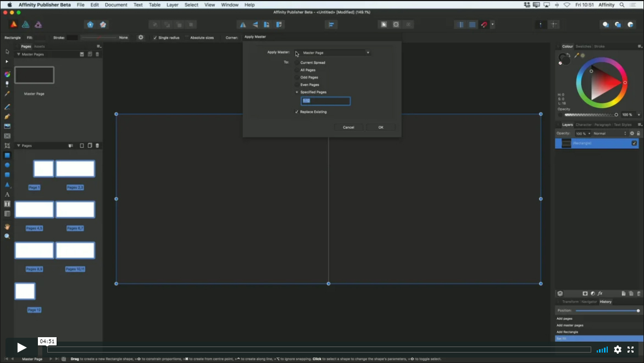Open snapping options dropdown arrow
Screen dimensions: 644x363
pos(492,25)
